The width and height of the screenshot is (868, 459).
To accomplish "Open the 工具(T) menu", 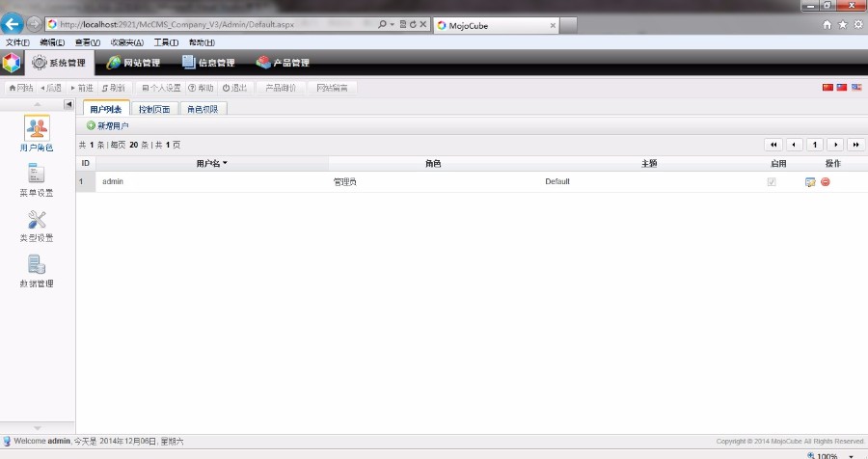I will [x=166, y=42].
